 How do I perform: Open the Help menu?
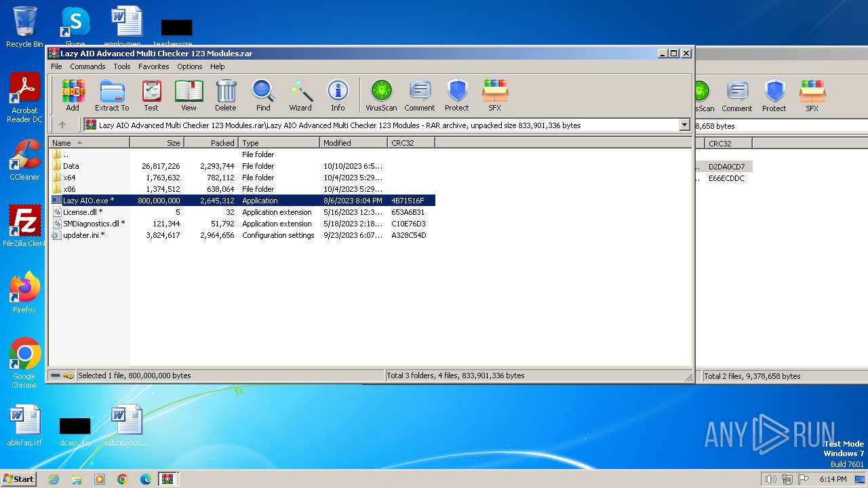point(218,66)
